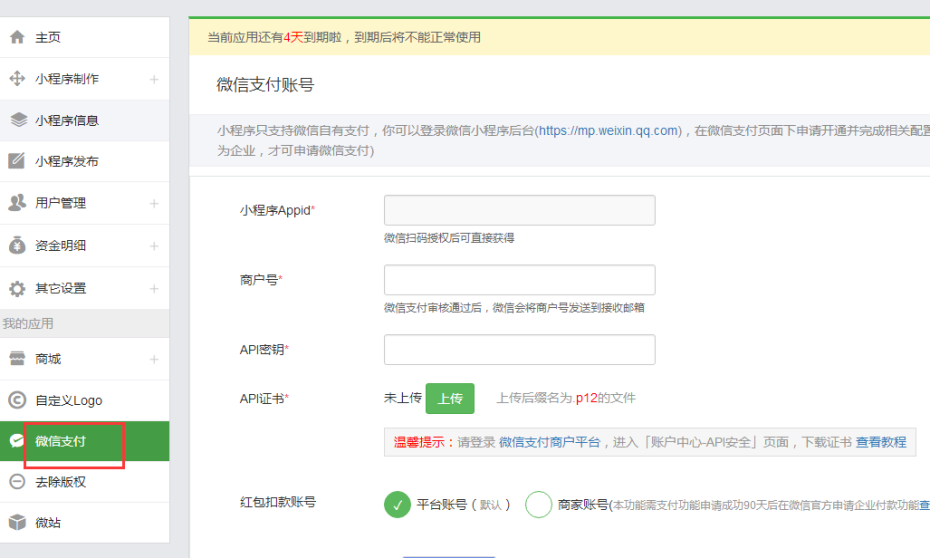Click the edit icon for 小程序发布
Screen dimensions: 931x559
coord(17,161)
